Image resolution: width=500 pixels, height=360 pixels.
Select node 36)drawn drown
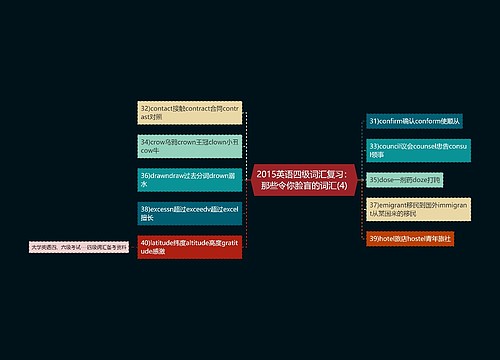[x=190, y=180]
